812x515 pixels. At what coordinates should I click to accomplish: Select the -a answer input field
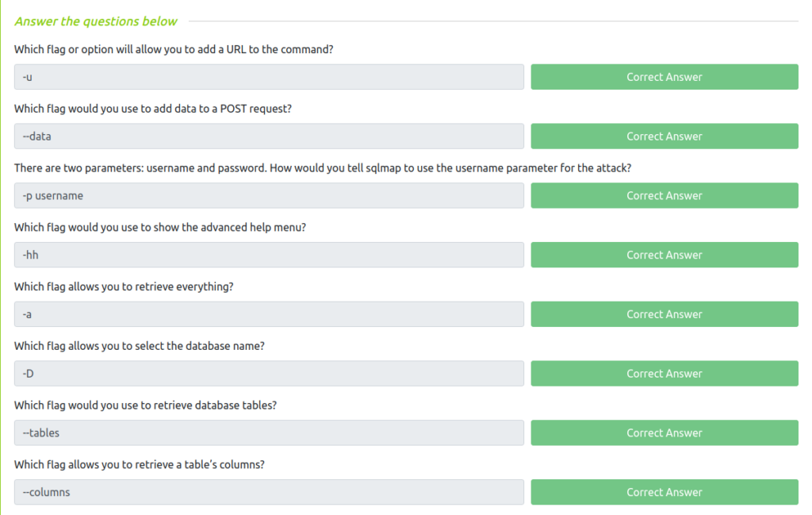pyautogui.click(x=269, y=314)
